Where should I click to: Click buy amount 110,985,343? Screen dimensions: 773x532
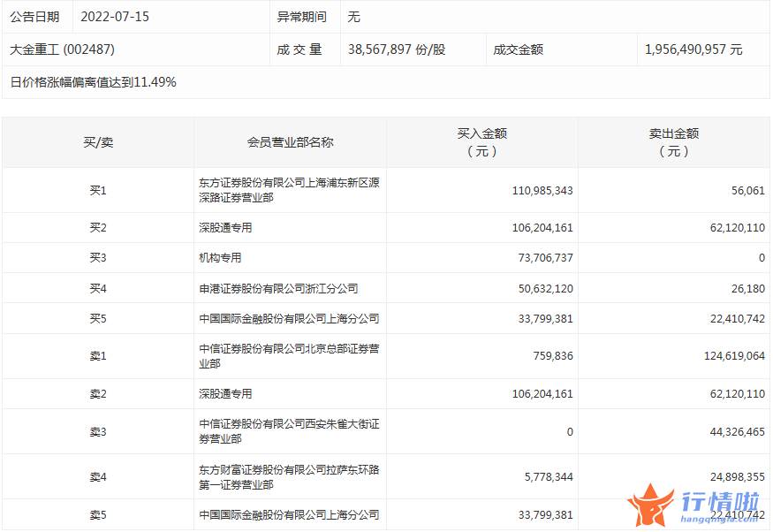click(x=542, y=190)
